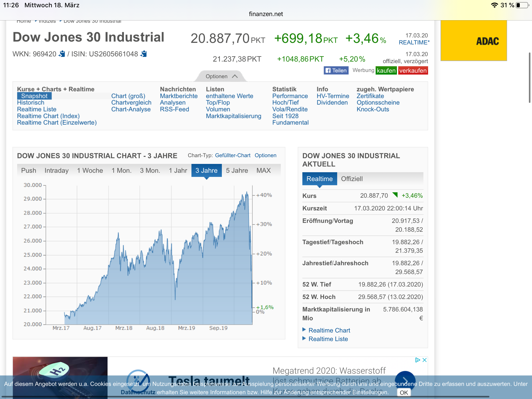
Task: Click the green kaufen button
Action: [386, 70]
